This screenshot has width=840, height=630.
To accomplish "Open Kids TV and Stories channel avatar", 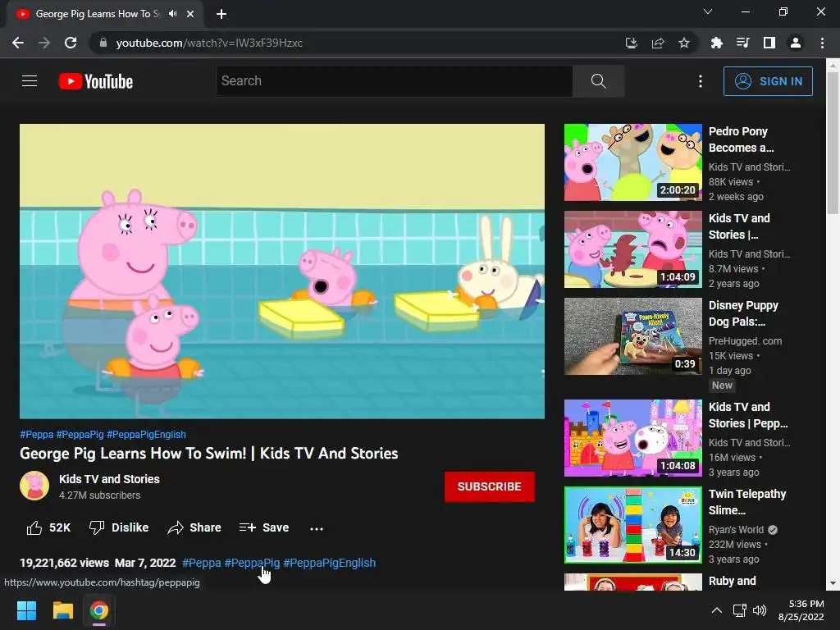I will [x=34, y=486].
